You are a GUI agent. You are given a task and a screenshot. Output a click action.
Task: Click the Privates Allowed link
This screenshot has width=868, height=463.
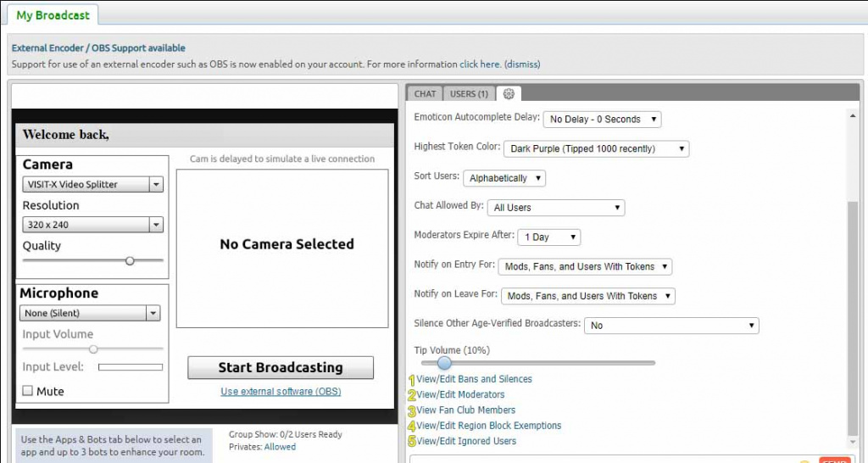(x=280, y=447)
